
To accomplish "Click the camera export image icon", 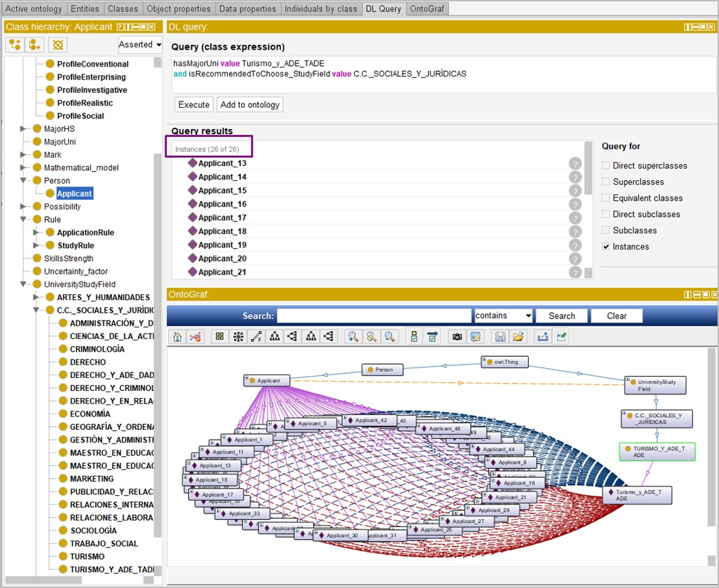I will 457,337.
